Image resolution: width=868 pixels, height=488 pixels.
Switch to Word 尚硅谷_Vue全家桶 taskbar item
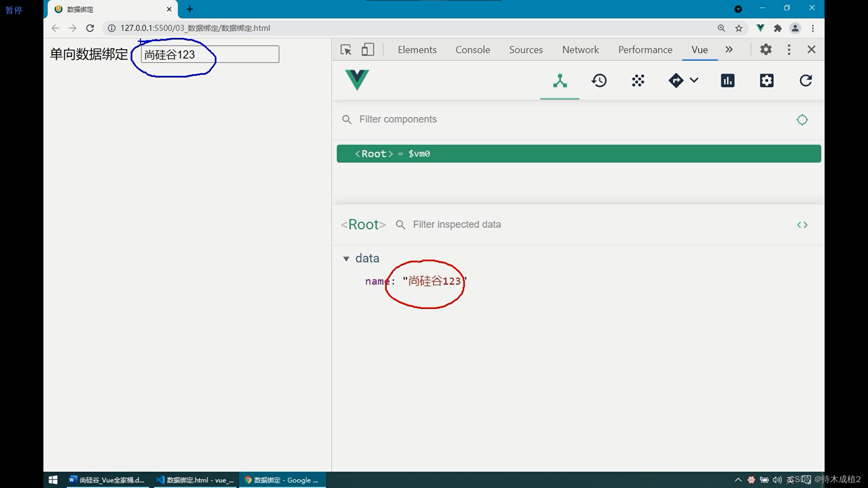point(107,480)
